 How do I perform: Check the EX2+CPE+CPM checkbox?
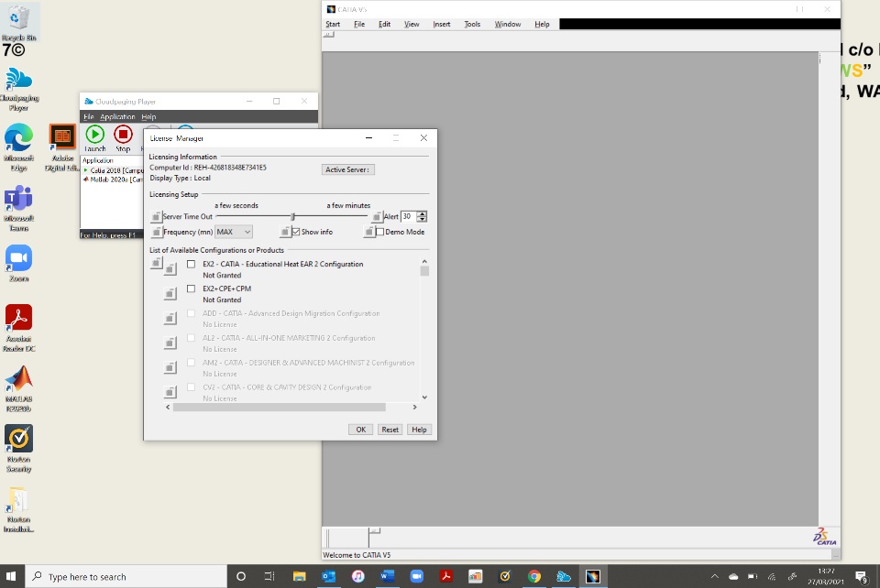pyautogui.click(x=192, y=289)
